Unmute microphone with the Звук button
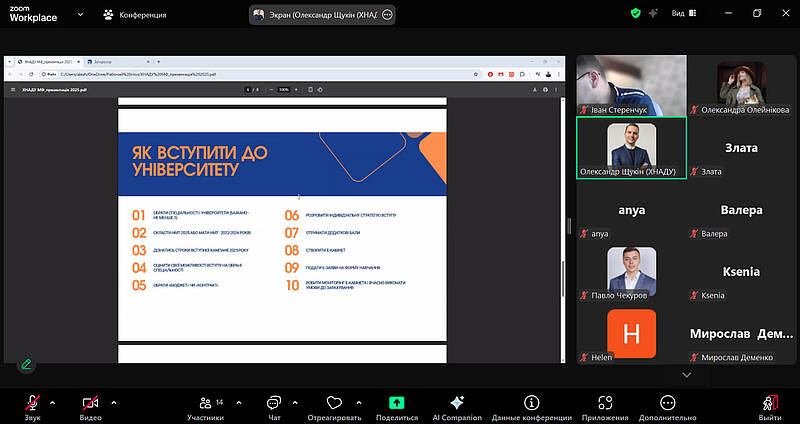The width and height of the screenshot is (800, 424). (32, 403)
